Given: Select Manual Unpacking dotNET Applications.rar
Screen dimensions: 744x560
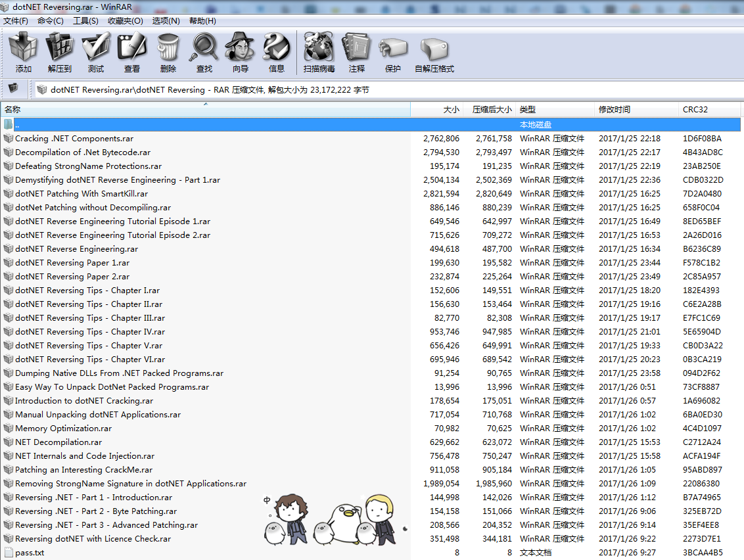Looking at the screenshot, I should point(98,414).
